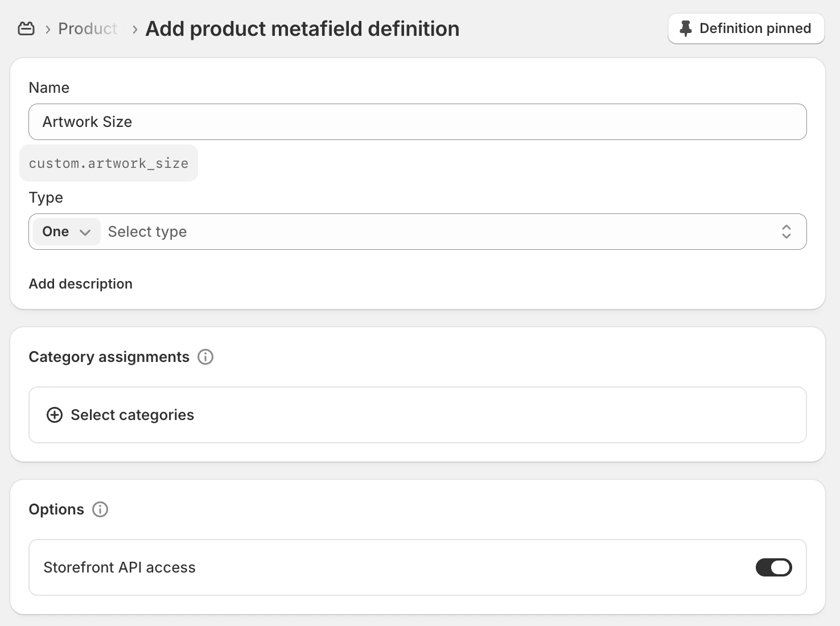The height and width of the screenshot is (626, 840).
Task: Click the Category assignments heading
Action: [x=109, y=357]
